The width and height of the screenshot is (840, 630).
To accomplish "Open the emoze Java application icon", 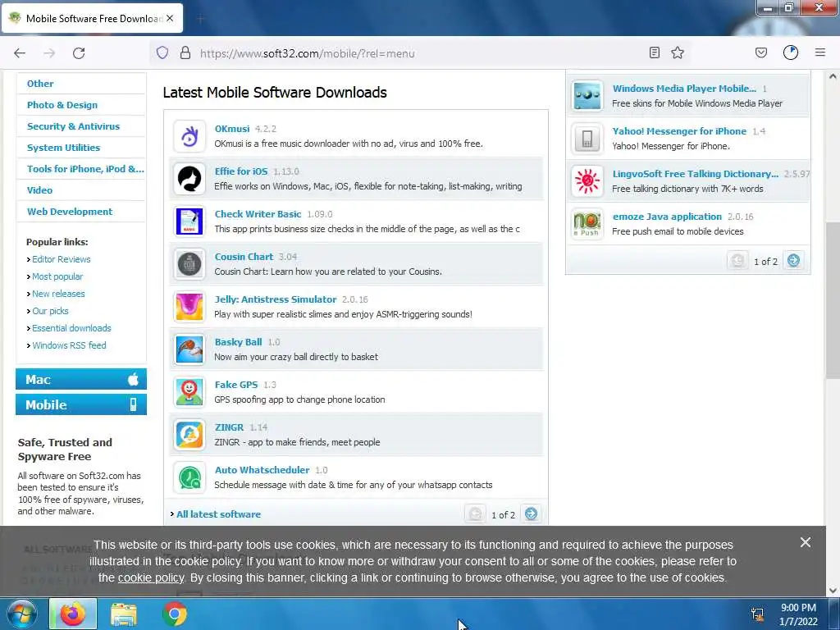I will pyautogui.click(x=587, y=224).
